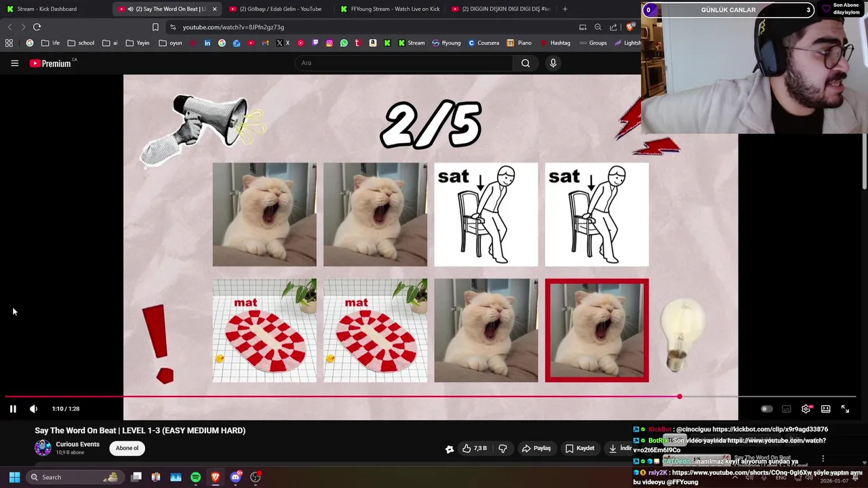
Task: Click the youtube.com address bar URL
Action: [x=233, y=27]
